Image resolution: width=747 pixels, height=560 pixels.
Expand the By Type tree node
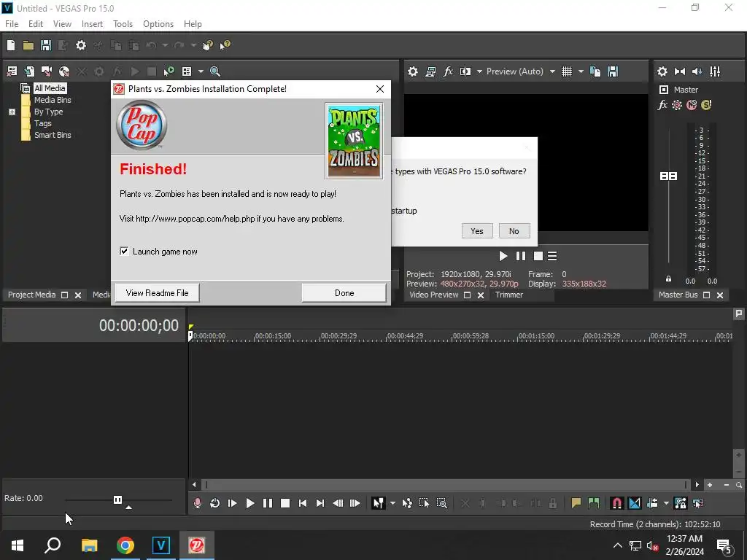click(x=12, y=112)
